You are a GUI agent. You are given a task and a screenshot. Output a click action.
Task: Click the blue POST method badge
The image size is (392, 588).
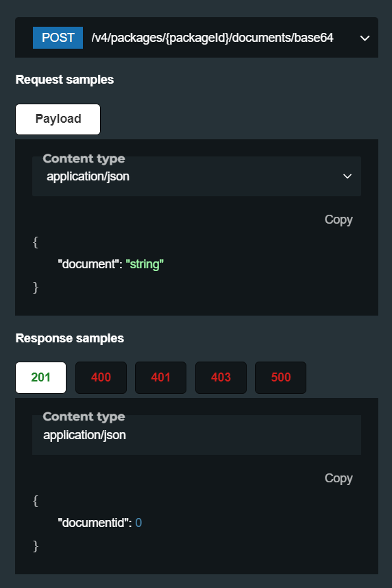point(58,38)
